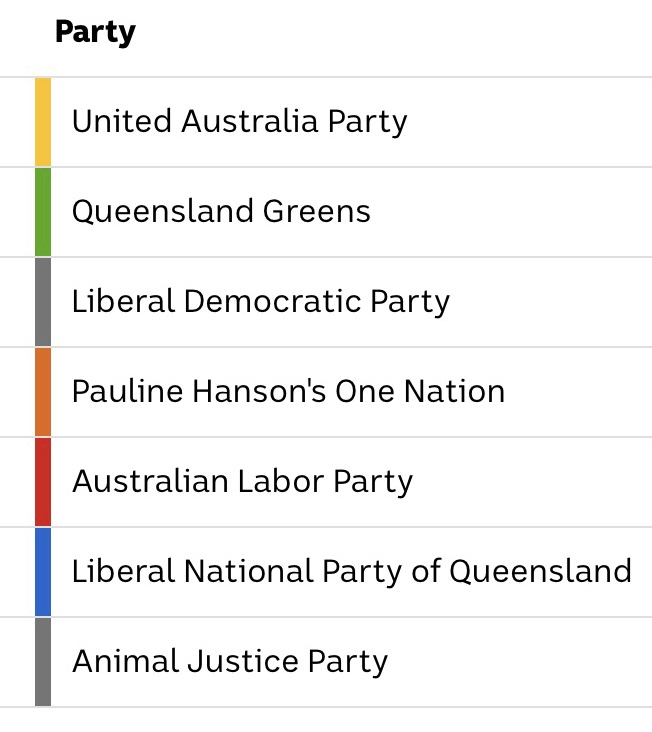This screenshot has width=652, height=732.
Task: Open Liberal National Party of Queensland entry
Action: (351, 572)
